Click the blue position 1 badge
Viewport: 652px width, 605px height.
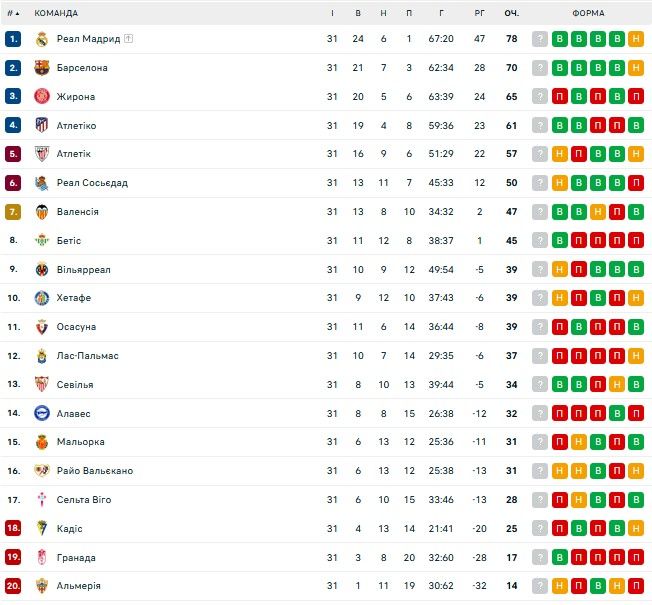tap(13, 39)
